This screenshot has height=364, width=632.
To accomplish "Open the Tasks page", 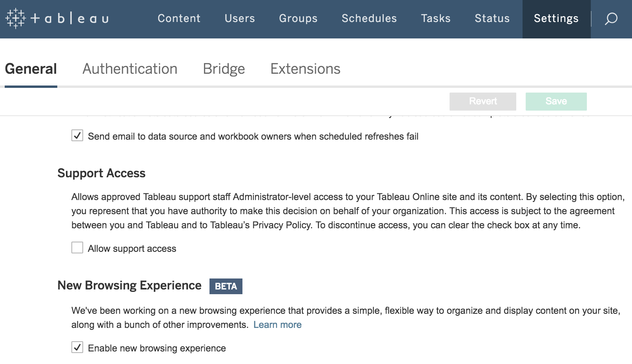I will click(x=436, y=18).
